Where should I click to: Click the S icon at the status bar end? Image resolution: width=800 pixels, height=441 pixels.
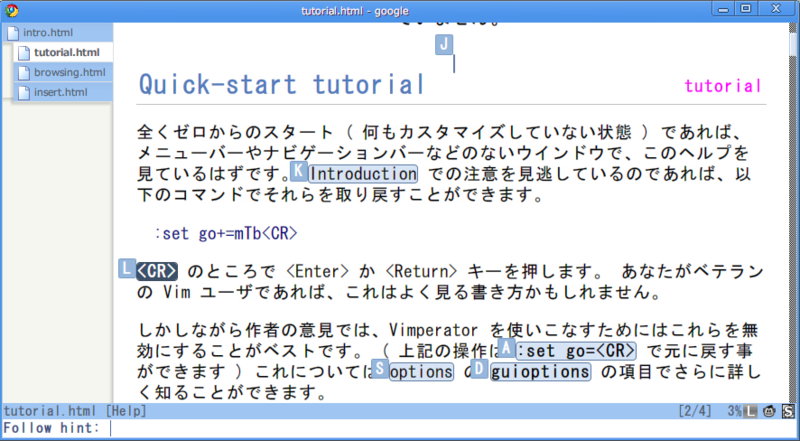(788, 411)
